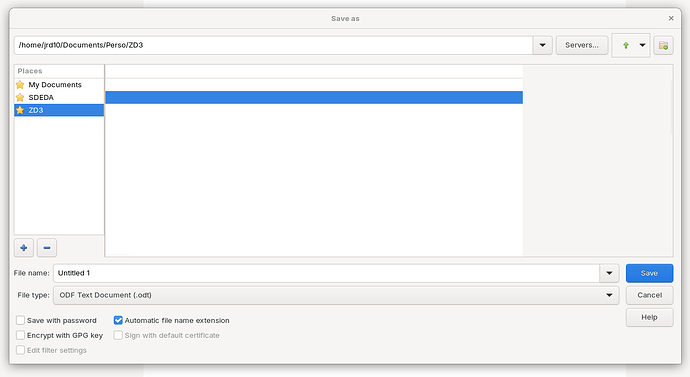
Task: Click into the File name field
Action: coord(326,273)
